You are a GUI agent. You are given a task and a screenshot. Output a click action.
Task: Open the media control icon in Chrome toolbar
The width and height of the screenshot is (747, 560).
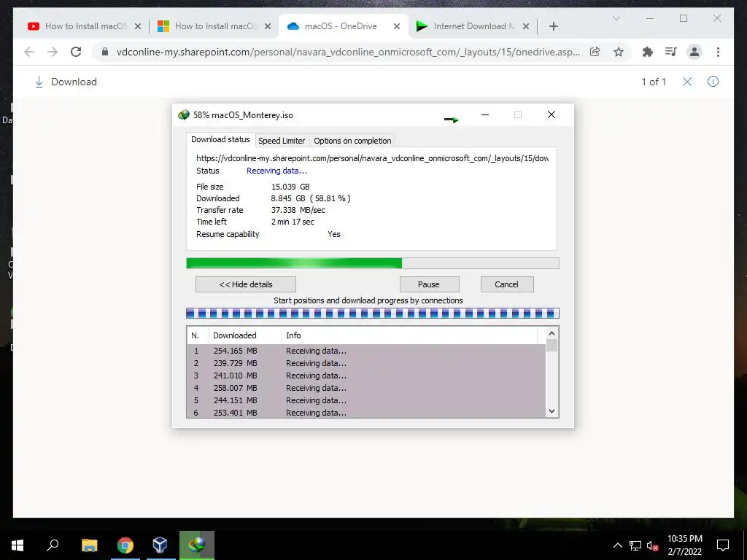click(671, 52)
